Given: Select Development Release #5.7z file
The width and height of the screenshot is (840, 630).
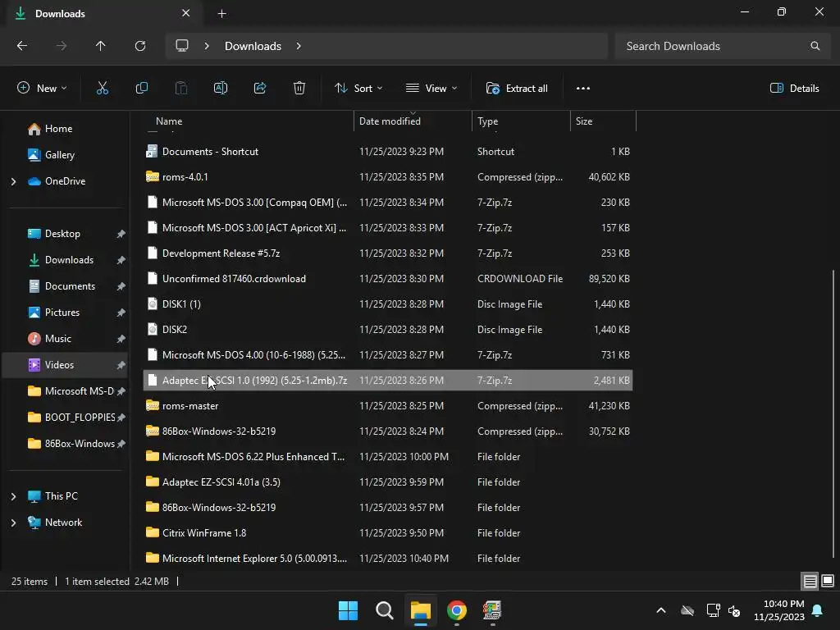Looking at the screenshot, I should [x=388, y=253].
